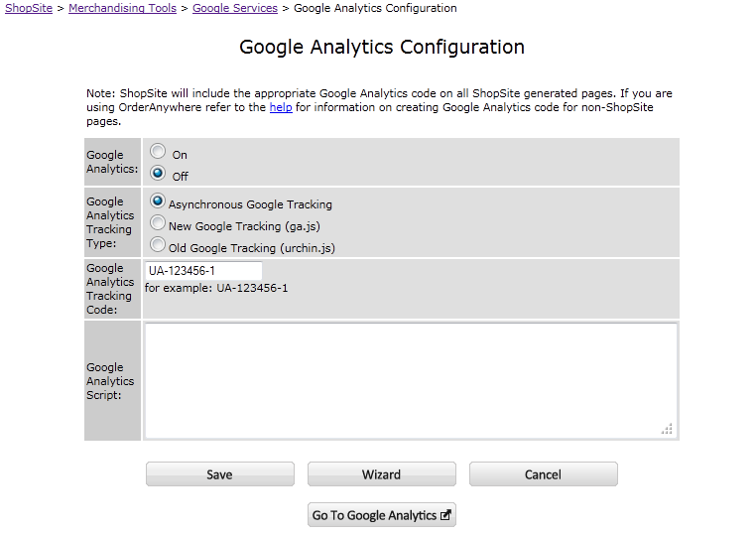The width and height of the screenshot is (756, 534).
Task: Open the help link in the note
Action: click(x=281, y=107)
